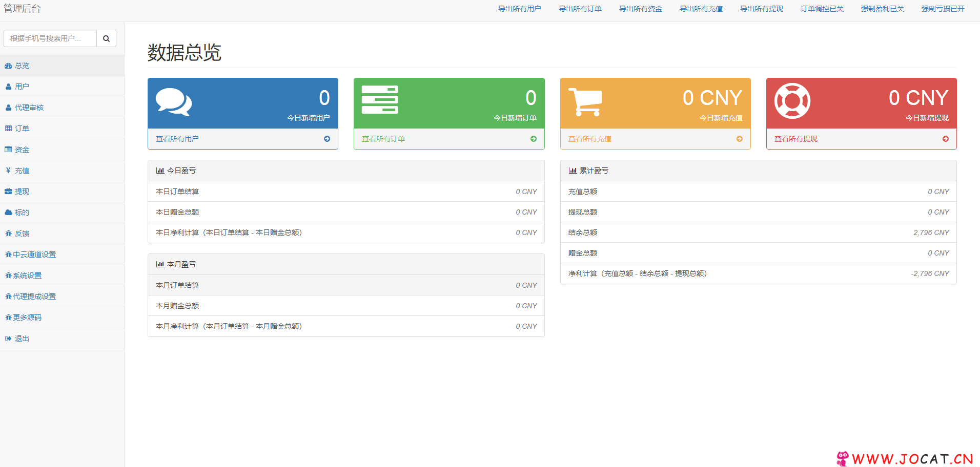Click 查看所有用户 link

tap(177, 139)
